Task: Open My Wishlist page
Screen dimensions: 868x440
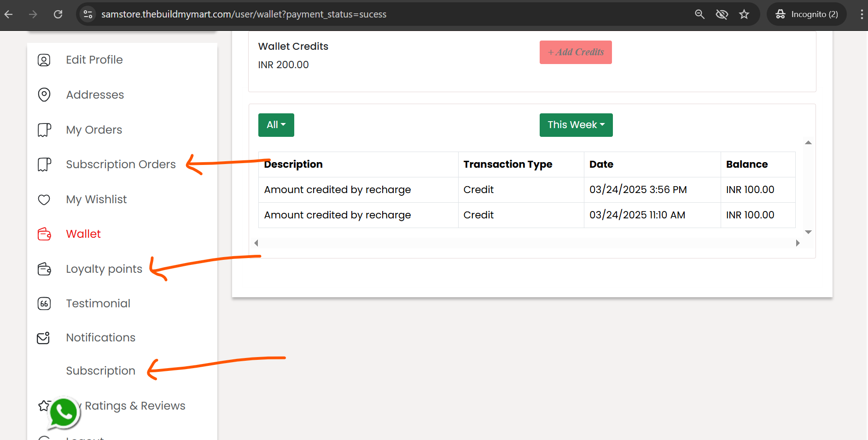Action: (x=96, y=199)
